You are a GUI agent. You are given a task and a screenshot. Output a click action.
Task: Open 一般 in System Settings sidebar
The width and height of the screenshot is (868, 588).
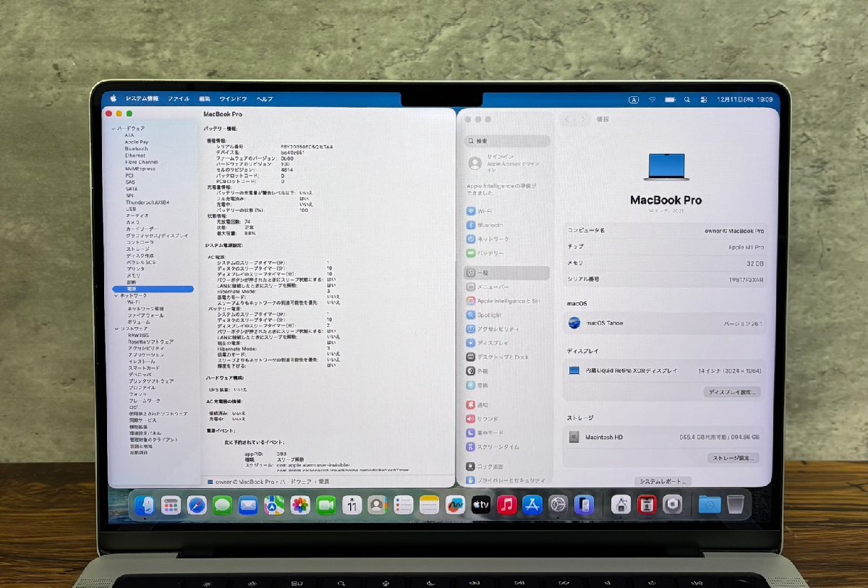point(507,273)
